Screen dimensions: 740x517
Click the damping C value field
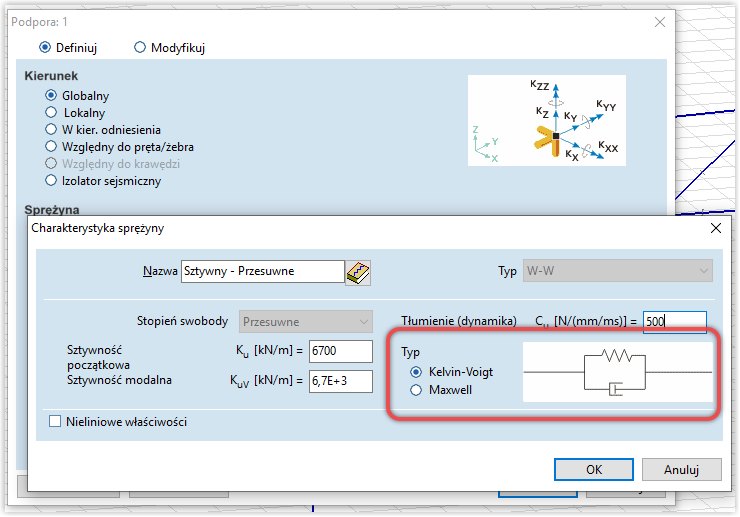(674, 322)
